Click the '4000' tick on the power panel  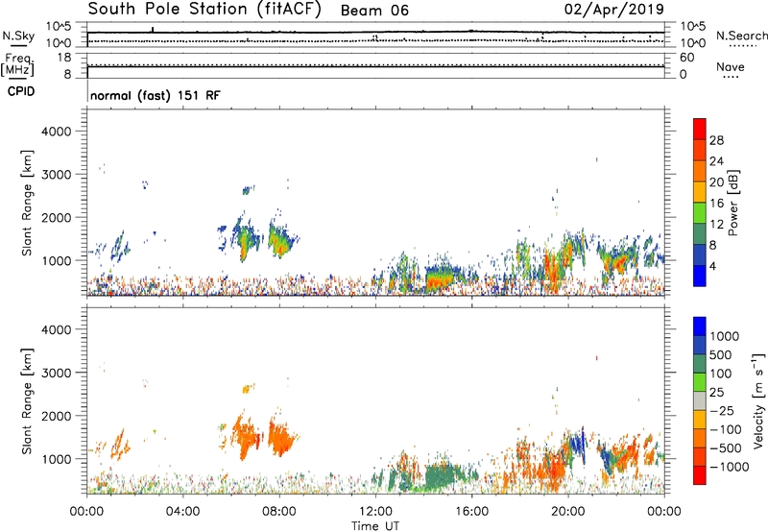[56, 132]
